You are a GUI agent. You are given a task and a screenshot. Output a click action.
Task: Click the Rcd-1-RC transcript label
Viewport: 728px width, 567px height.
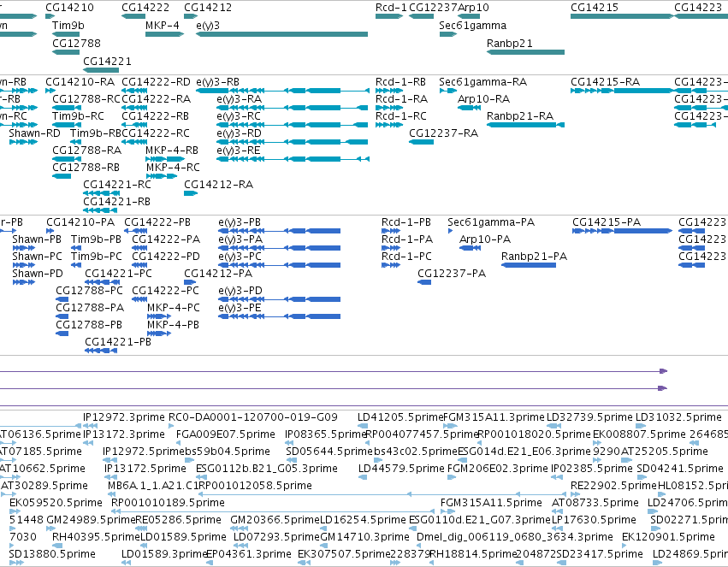[401, 116]
